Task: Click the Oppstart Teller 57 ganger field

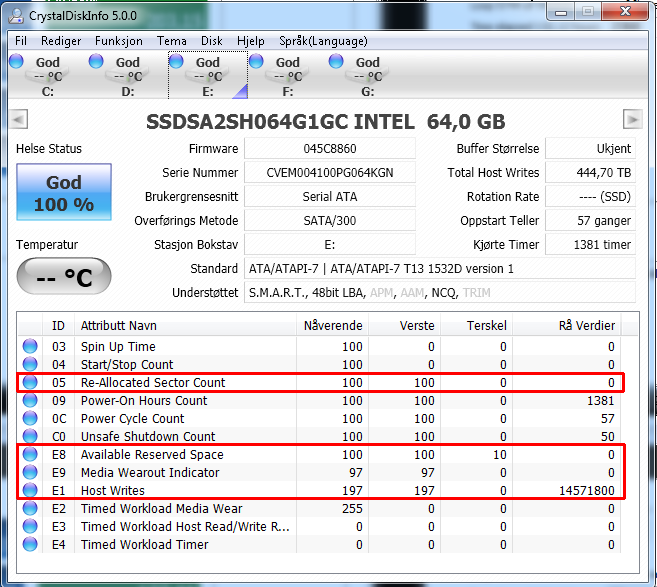Action: click(590, 220)
